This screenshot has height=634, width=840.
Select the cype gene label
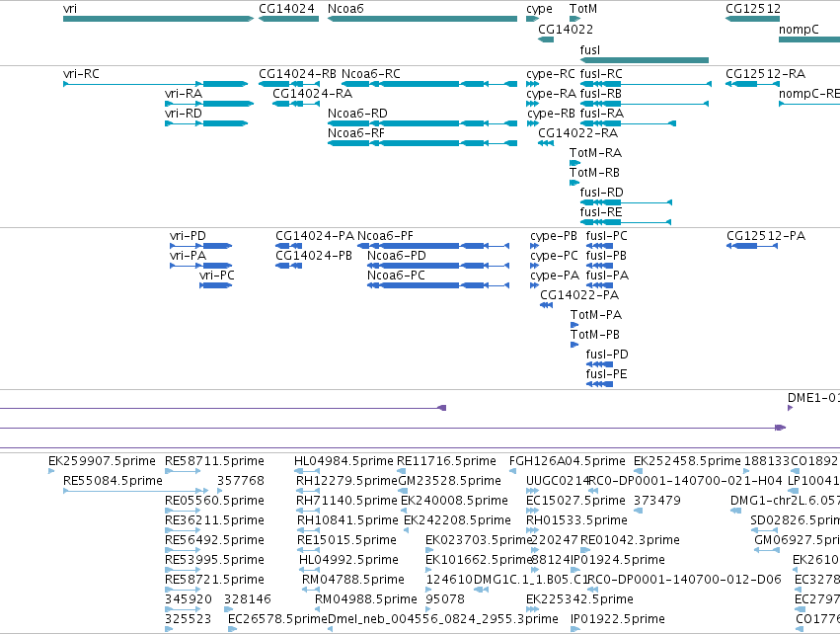539,9
